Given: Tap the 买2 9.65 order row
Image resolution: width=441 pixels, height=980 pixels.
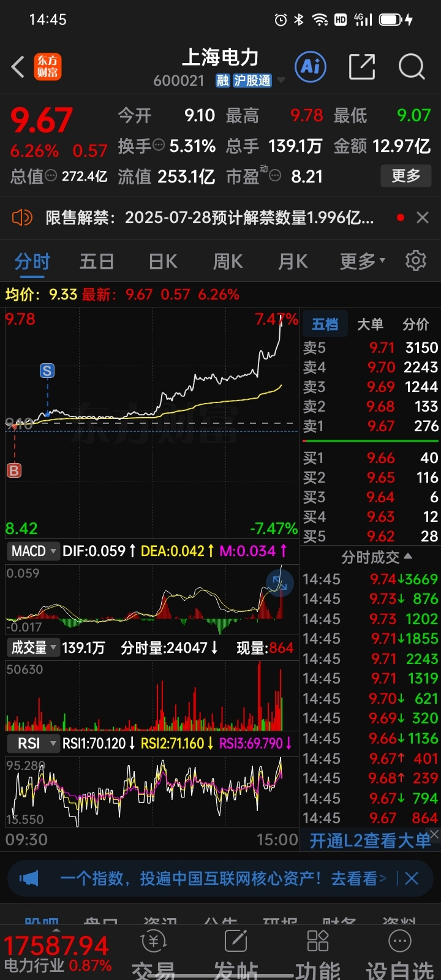Looking at the screenshot, I should (x=371, y=477).
